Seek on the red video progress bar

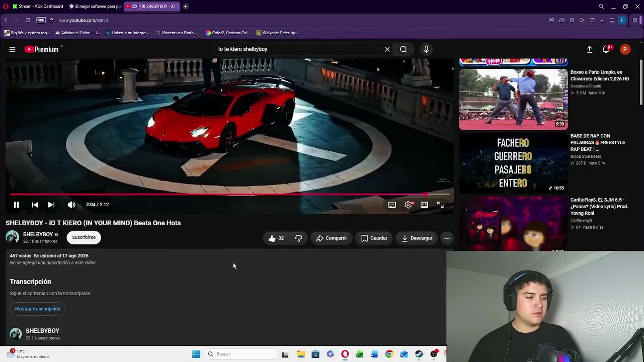(x=229, y=194)
